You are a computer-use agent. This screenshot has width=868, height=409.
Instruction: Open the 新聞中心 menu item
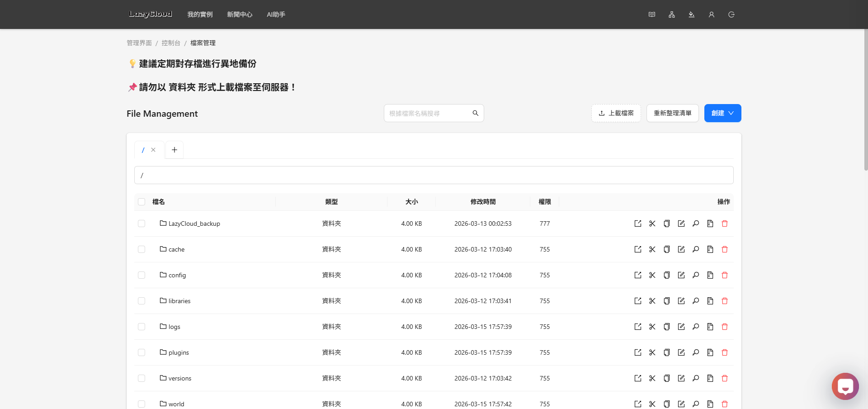click(240, 14)
